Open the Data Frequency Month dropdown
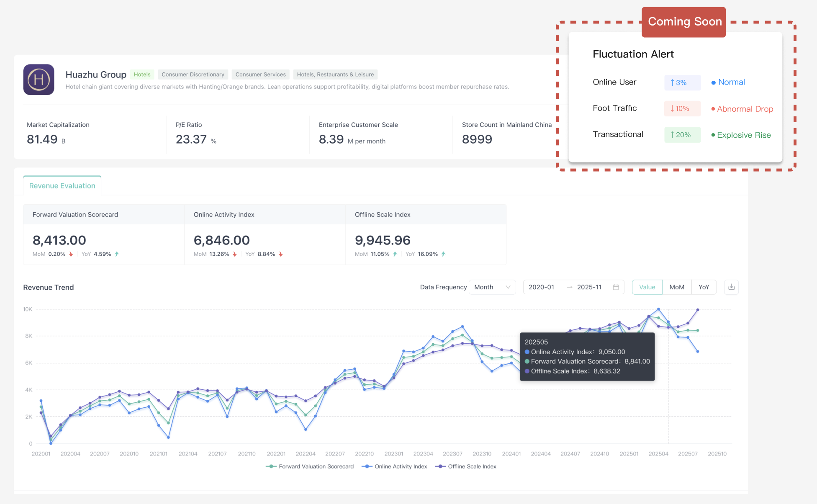Image resolution: width=817 pixels, height=504 pixels. pyautogui.click(x=492, y=287)
